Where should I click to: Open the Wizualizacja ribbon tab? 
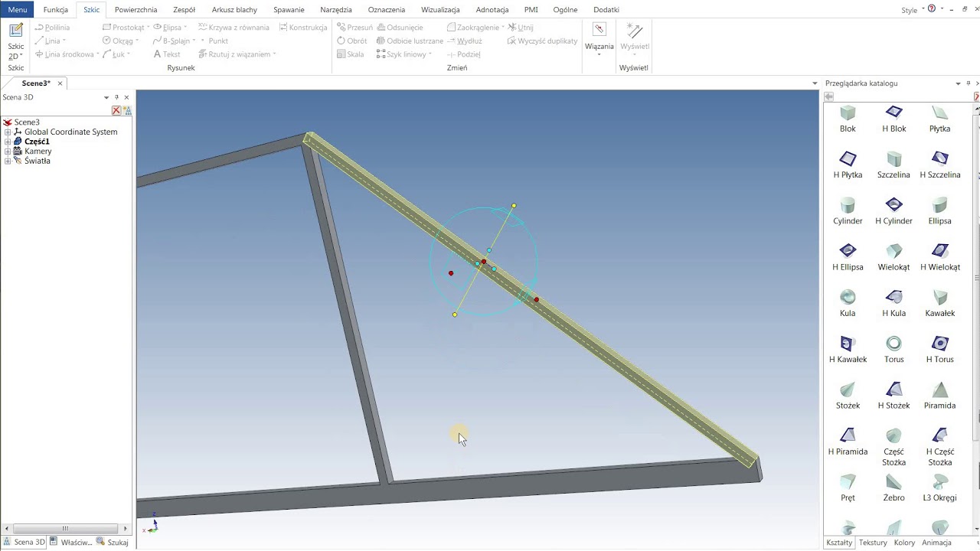[x=440, y=10]
